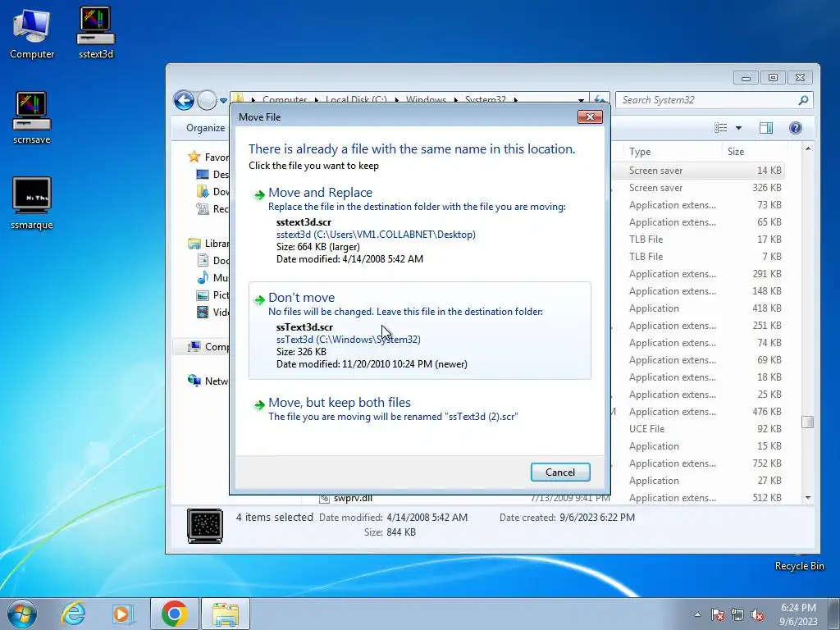The image size is (840, 630).
Task: Click the muted volume tray icon
Action: coord(757,614)
